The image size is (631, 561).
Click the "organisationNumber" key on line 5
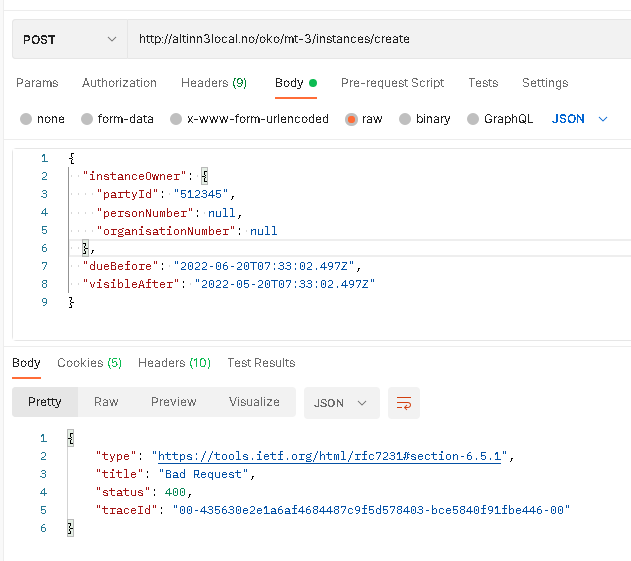[166, 231]
